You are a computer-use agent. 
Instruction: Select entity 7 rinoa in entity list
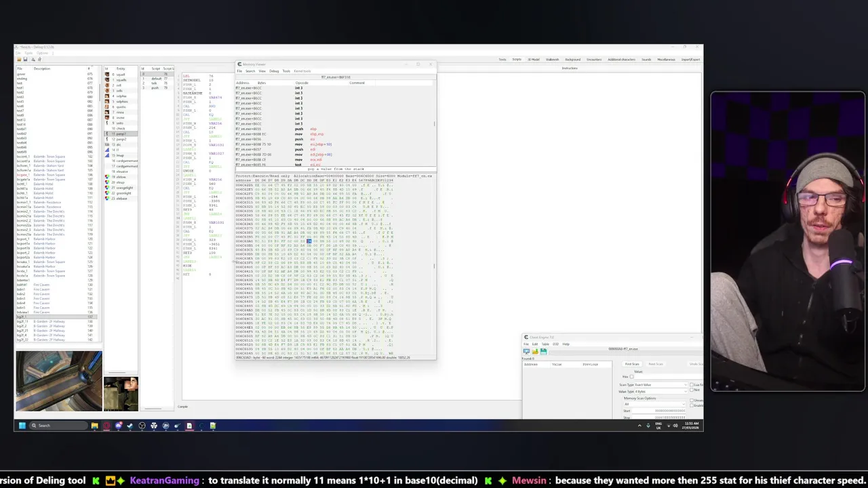pos(121,113)
